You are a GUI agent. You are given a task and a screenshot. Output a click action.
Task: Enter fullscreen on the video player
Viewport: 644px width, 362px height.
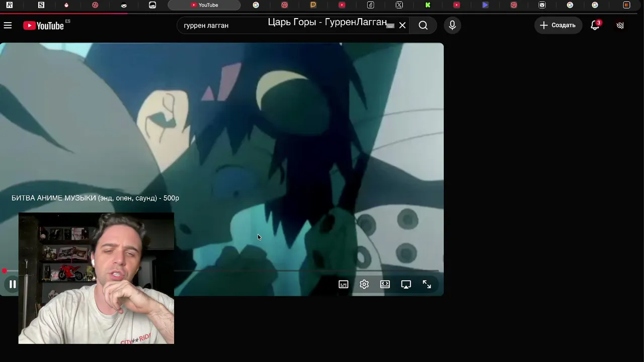click(427, 285)
